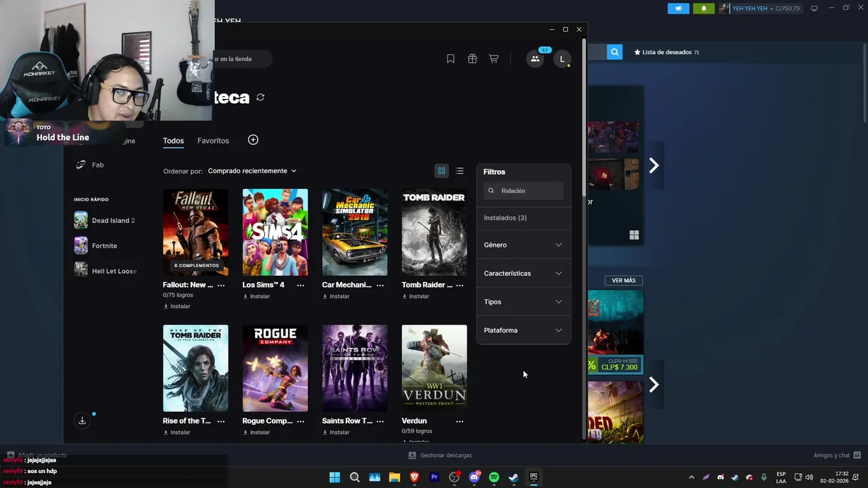Show hidden tray icons chevron
Screen dimensions: 868x488
691,477
